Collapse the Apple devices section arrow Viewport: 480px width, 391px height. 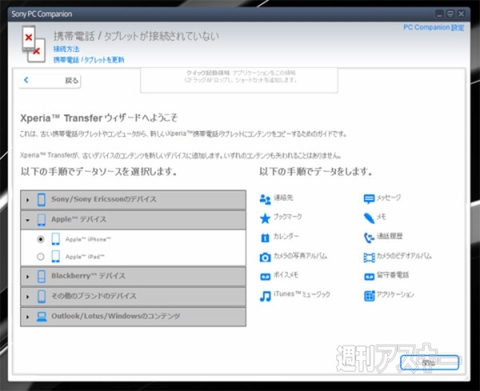point(28,220)
